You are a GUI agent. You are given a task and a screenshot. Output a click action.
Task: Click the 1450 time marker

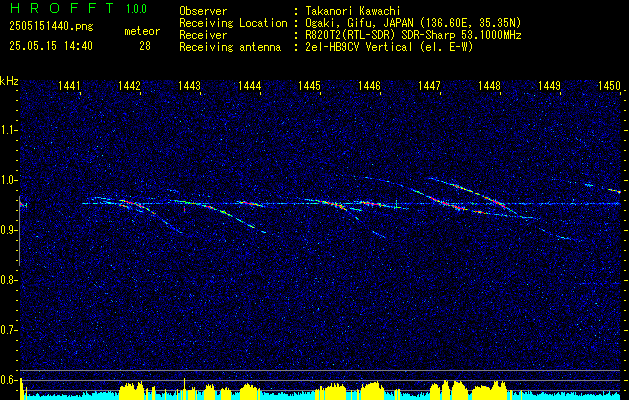(609, 85)
